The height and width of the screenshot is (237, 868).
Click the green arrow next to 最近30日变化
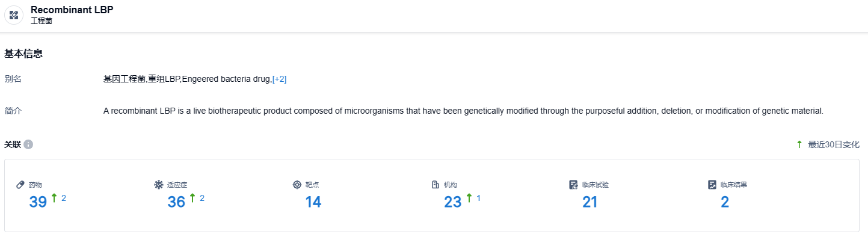click(x=799, y=144)
